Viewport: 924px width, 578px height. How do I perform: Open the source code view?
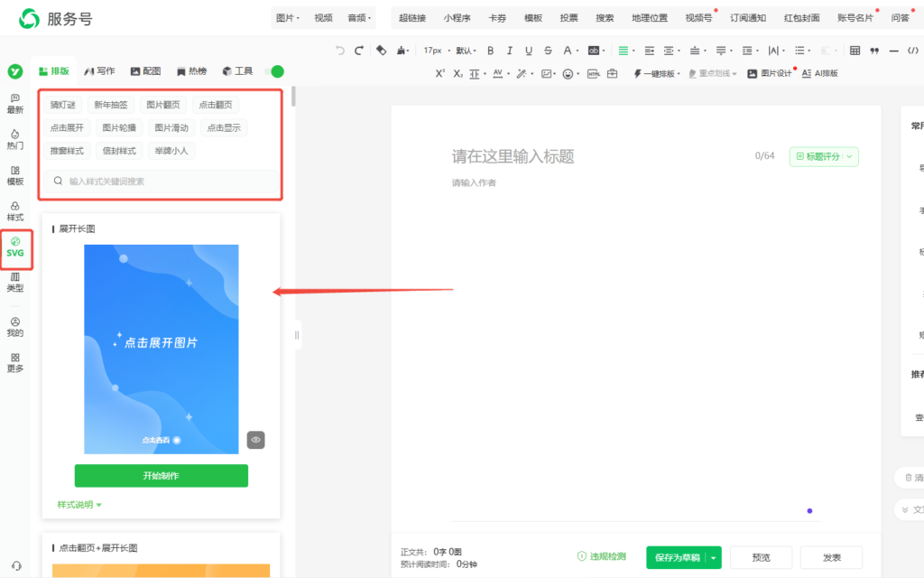tap(913, 51)
